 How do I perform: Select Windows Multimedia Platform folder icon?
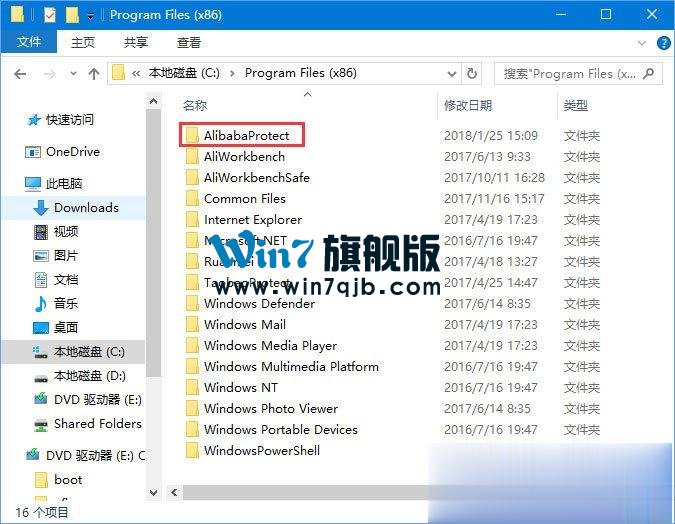[x=192, y=366]
